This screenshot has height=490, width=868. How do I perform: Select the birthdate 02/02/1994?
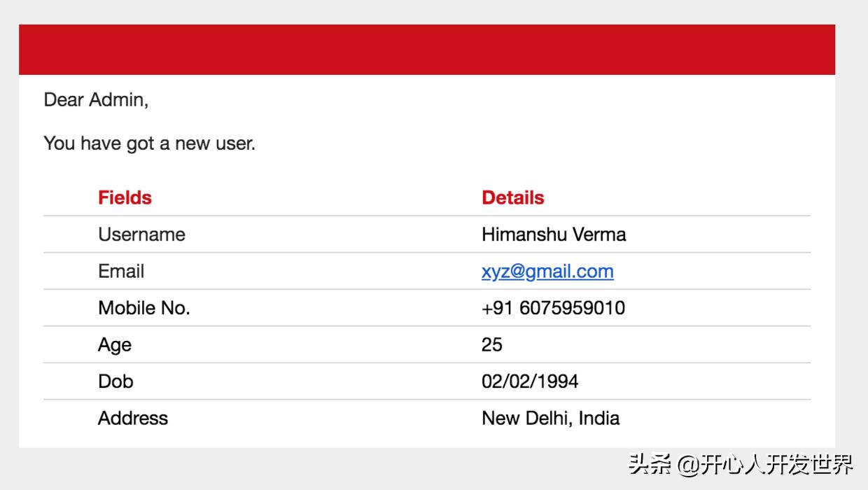(530, 381)
